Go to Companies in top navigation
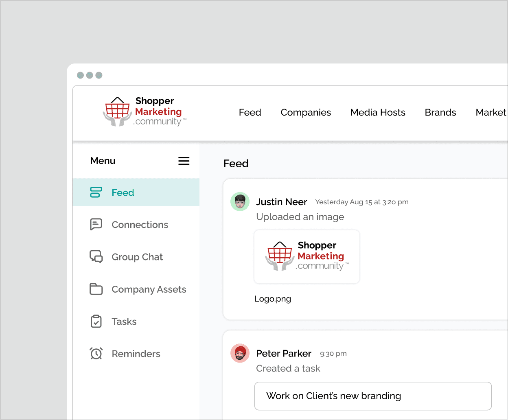The image size is (508, 420). pyautogui.click(x=306, y=113)
